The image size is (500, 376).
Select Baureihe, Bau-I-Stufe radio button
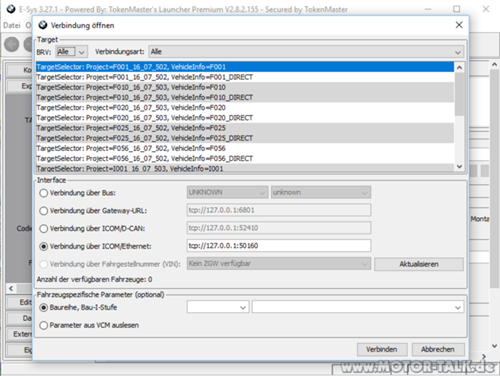tap(44, 307)
